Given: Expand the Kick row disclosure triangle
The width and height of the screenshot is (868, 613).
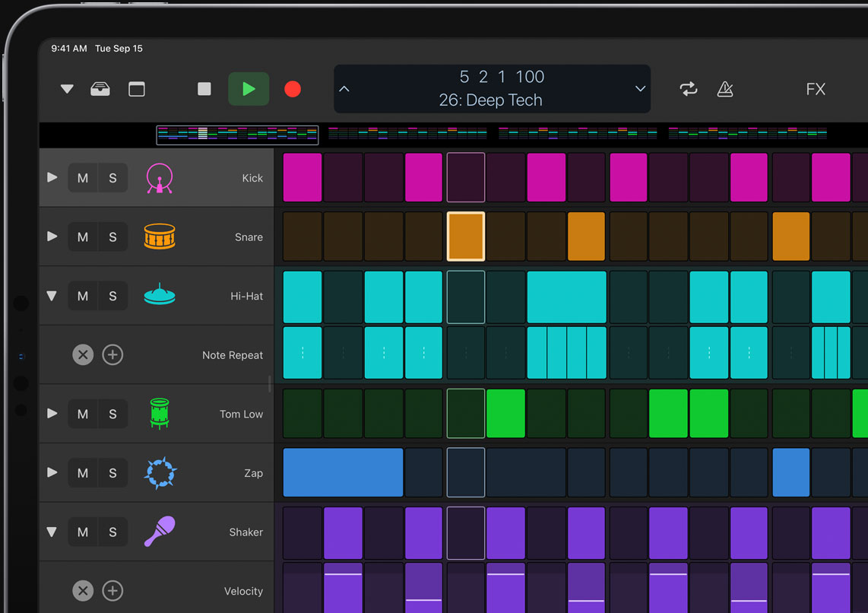Looking at the screenshot, I should click(52, 178).
